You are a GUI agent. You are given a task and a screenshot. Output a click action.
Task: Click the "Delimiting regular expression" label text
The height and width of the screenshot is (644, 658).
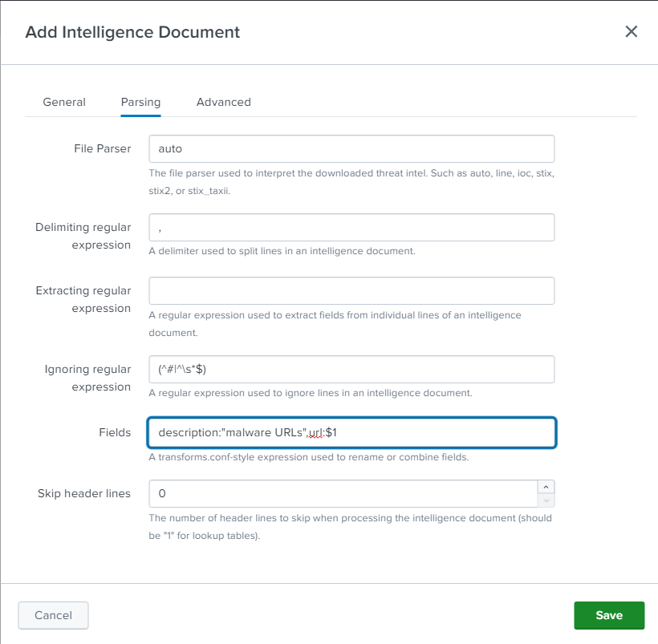pos(83,236)
